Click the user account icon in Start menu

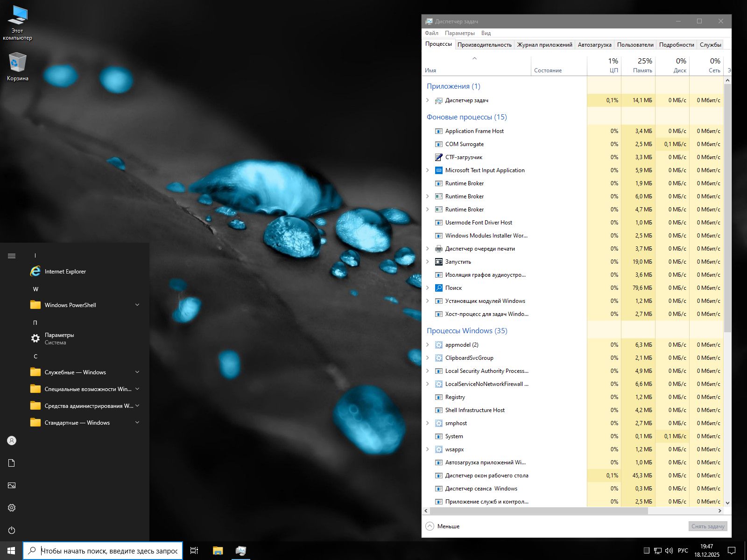pos(11,440)
